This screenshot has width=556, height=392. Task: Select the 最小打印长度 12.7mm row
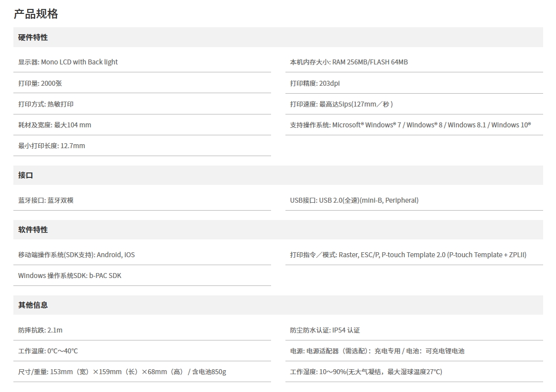pos(52,146)
